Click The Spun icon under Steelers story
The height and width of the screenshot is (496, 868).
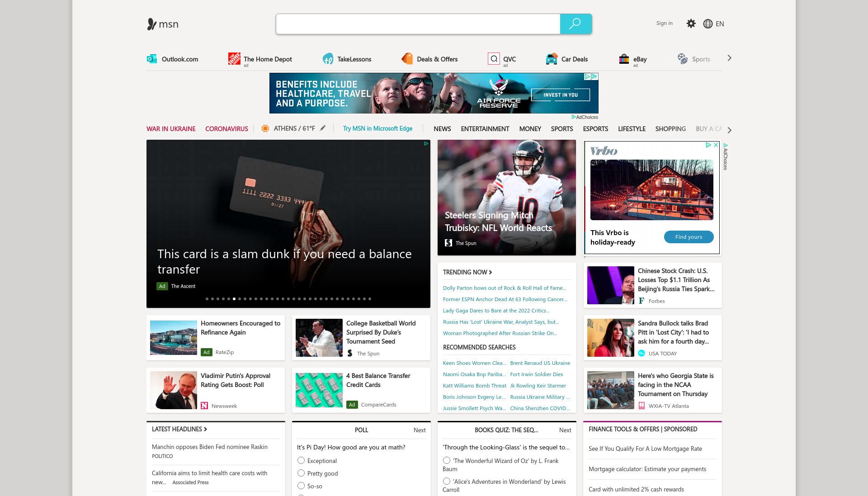pos(448,243)
